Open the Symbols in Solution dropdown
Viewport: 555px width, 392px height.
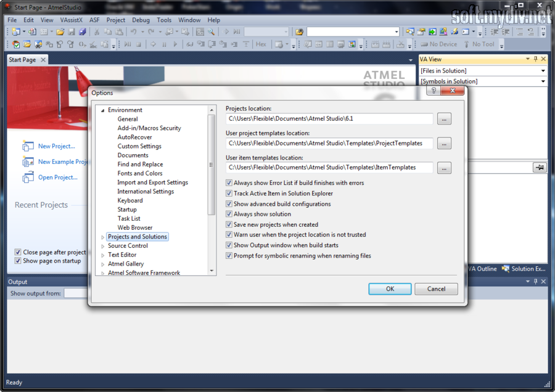(x=543, y=81)
